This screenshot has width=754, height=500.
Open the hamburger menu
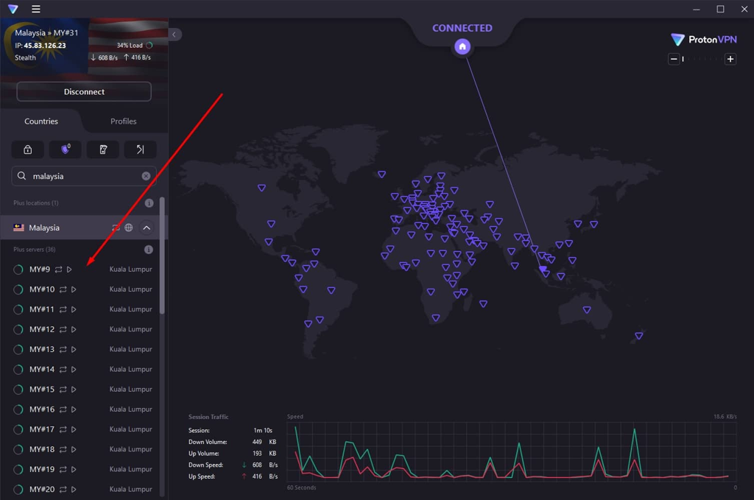pos(36,9)
